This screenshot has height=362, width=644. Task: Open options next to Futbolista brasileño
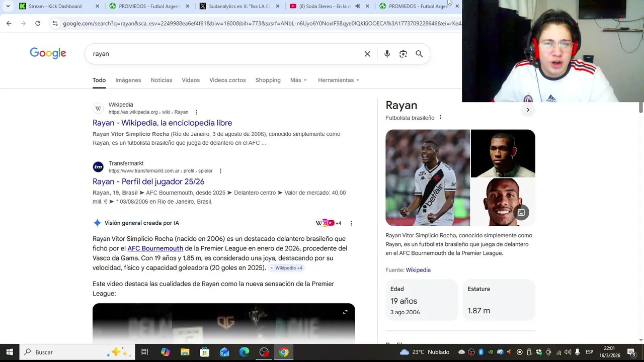coord(440,118)
